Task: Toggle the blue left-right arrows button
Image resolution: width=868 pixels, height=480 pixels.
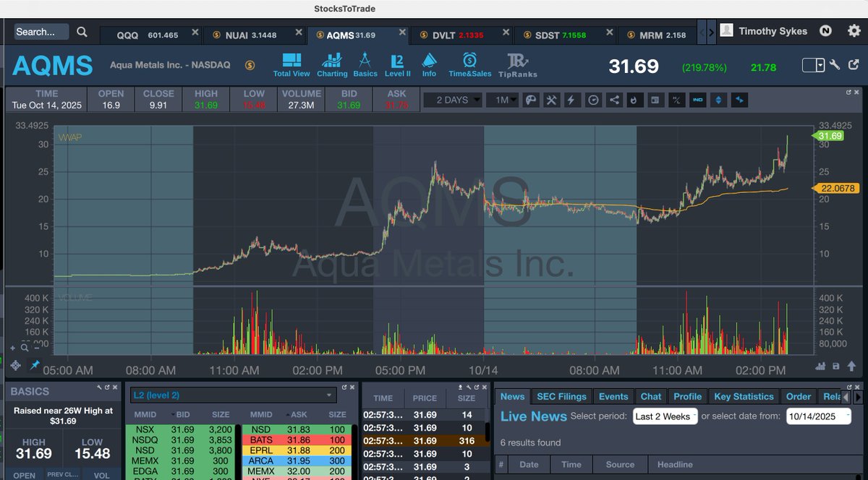Action: click(x=739, y=100)
